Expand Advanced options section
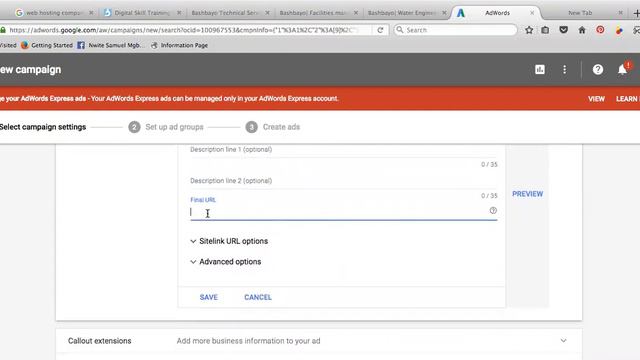This screenshot has height=360, width=640. click(x=226, y=262)
